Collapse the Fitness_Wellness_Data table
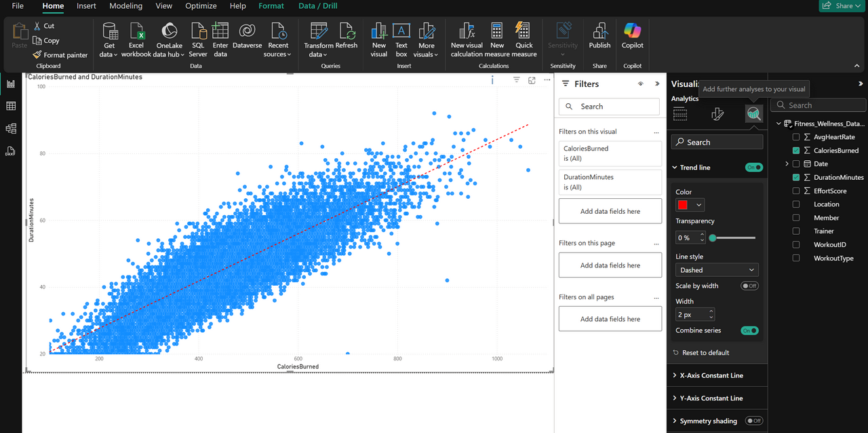Viewport: 868px width, 433px height. (x=778, y=124)
